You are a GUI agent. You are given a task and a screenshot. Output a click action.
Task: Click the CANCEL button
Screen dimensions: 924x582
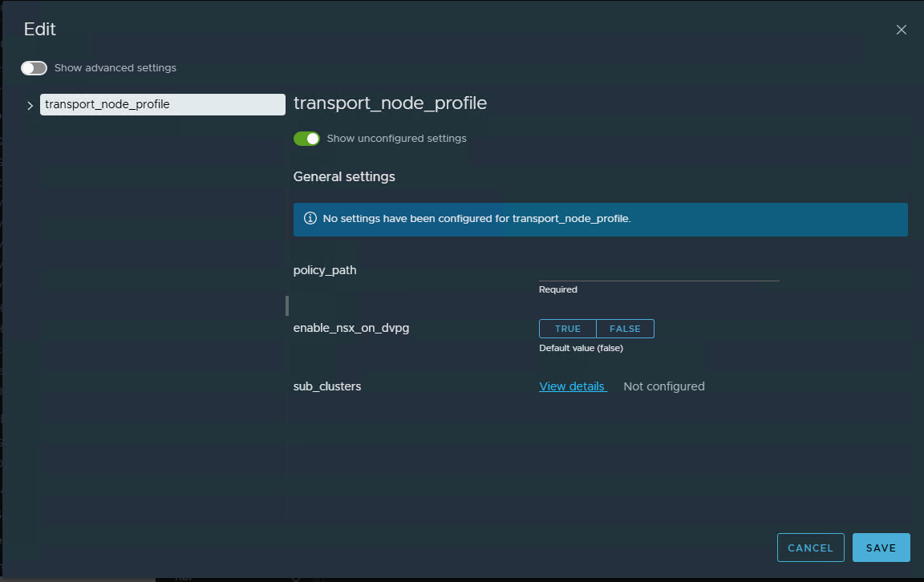coord(810,548)
